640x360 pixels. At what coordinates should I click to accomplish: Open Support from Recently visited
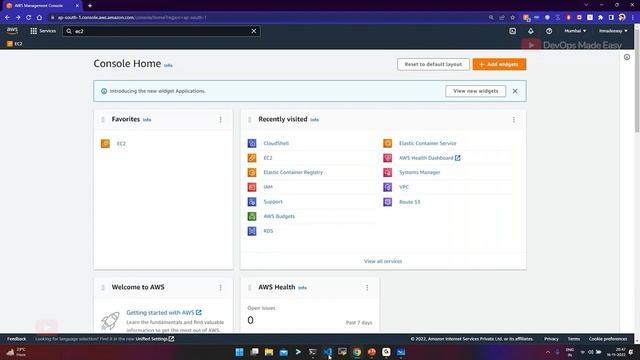click(x=273, y=202)
